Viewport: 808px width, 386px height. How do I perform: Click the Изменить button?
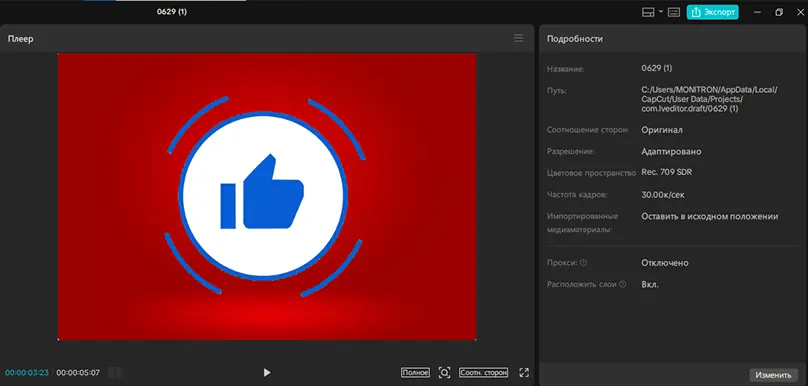tap(773, 375)
